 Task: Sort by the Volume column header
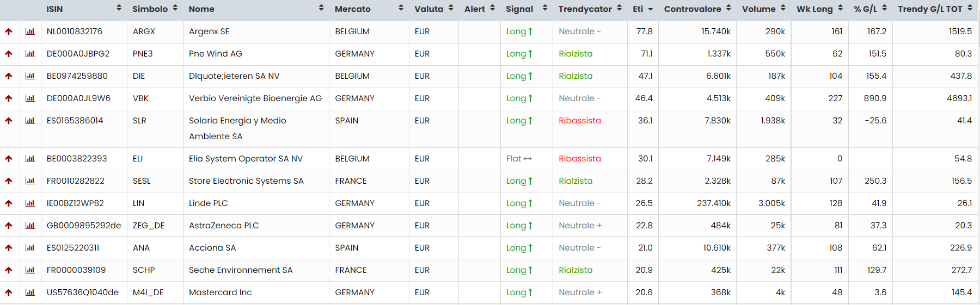pos(783,8)
